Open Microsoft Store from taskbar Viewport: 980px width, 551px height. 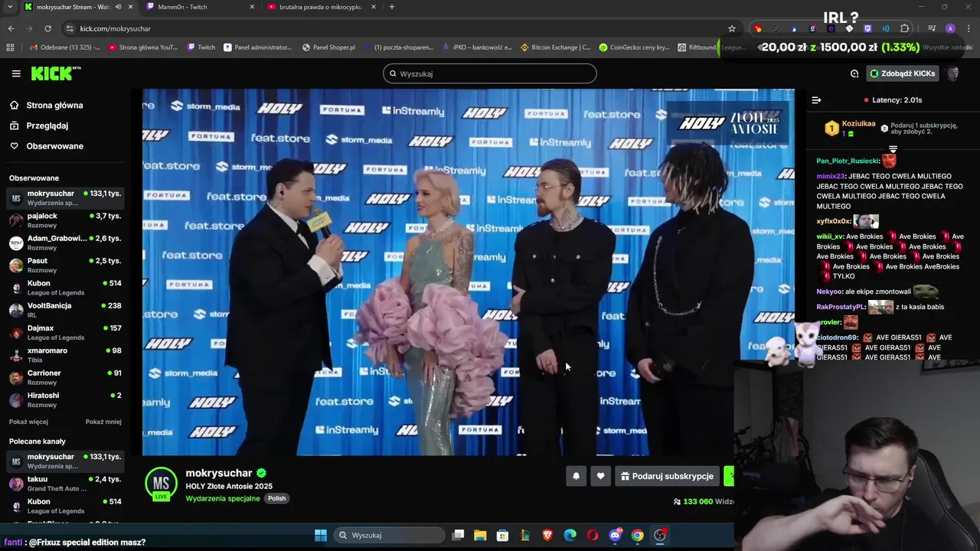tap(502, 535)
